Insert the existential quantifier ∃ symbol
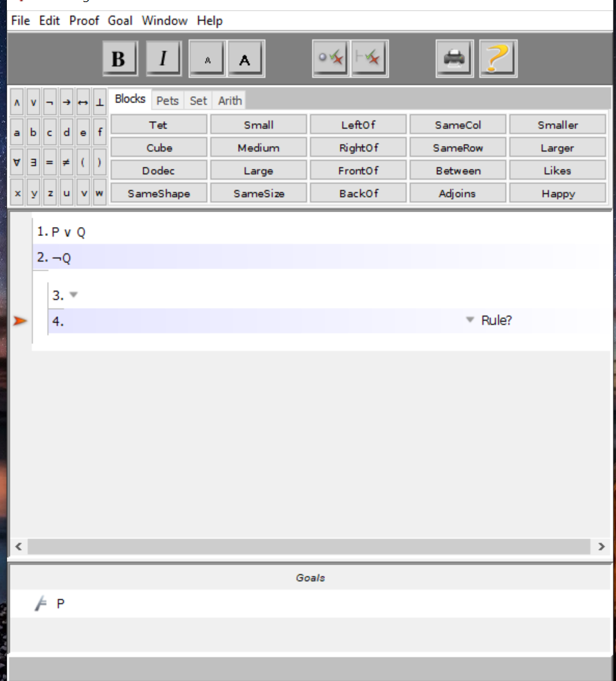Viewport: 616px width, 681px height. (x=33, y=162)
